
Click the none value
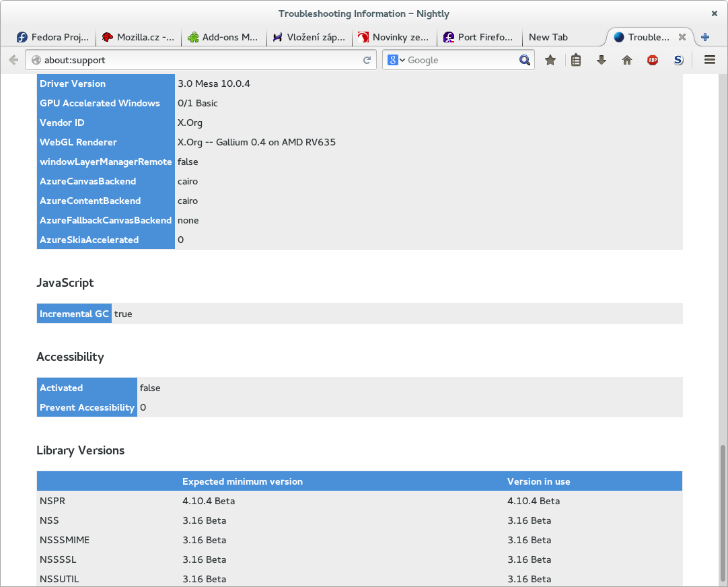pyautogui.click(x=188, y=220)
